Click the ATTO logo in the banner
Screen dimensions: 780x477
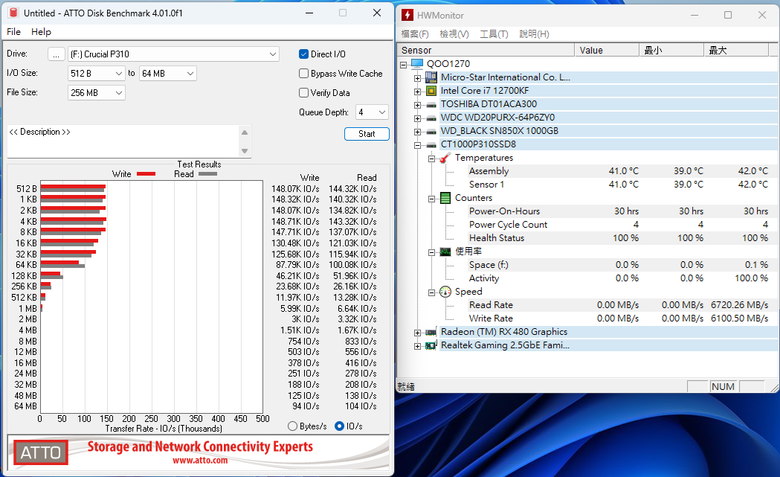click(41, 453)
